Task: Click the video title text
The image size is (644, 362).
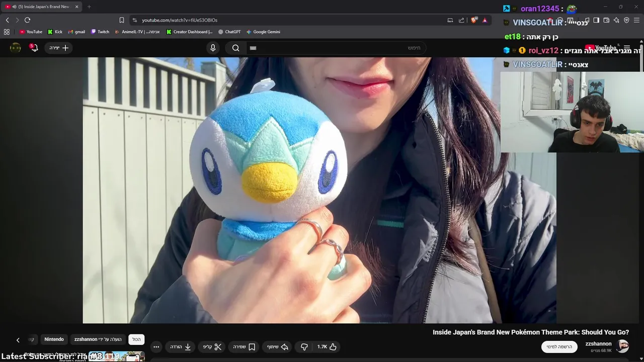Action: 531,332
